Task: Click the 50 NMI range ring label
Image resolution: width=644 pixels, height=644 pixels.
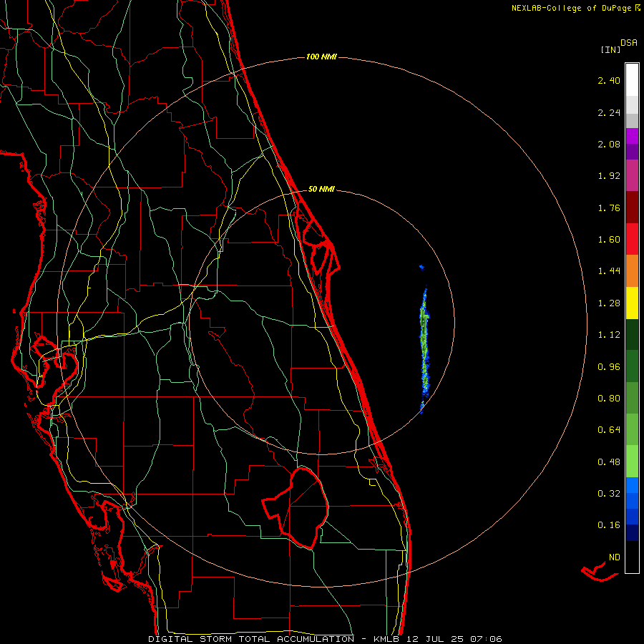Action: (x=321, y=189)
